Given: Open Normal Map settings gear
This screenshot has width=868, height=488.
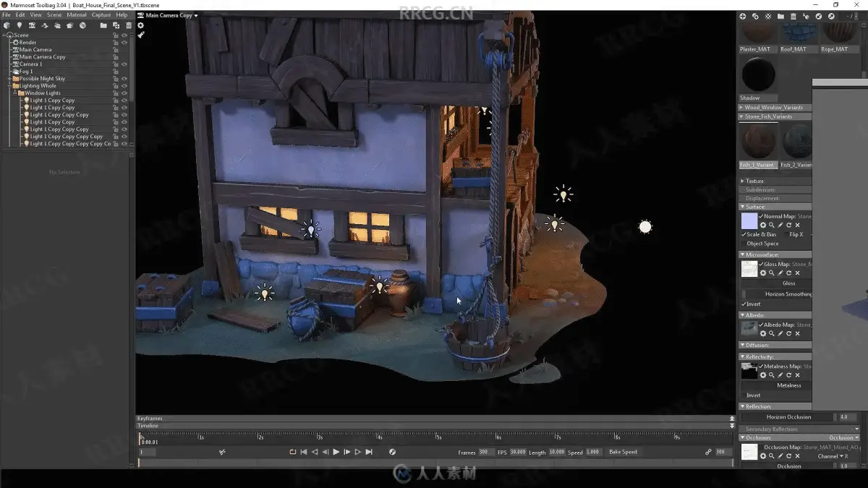Looking at the screenshot, I should click(763, 226).
